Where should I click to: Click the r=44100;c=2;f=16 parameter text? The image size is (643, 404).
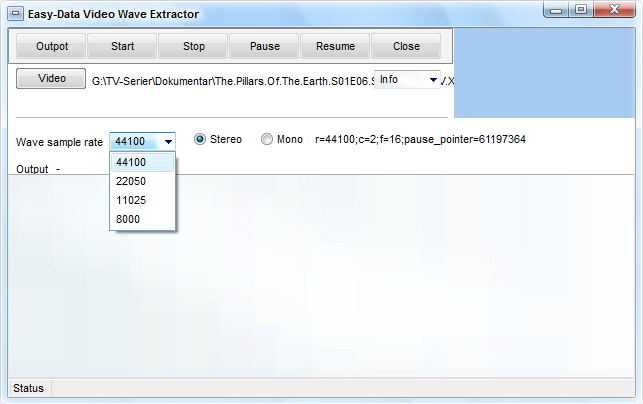tap(420, 139)
